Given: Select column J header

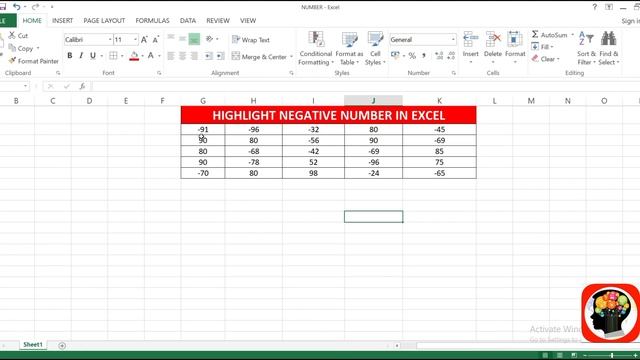Looking at the screenshot, I should point(373,100).
